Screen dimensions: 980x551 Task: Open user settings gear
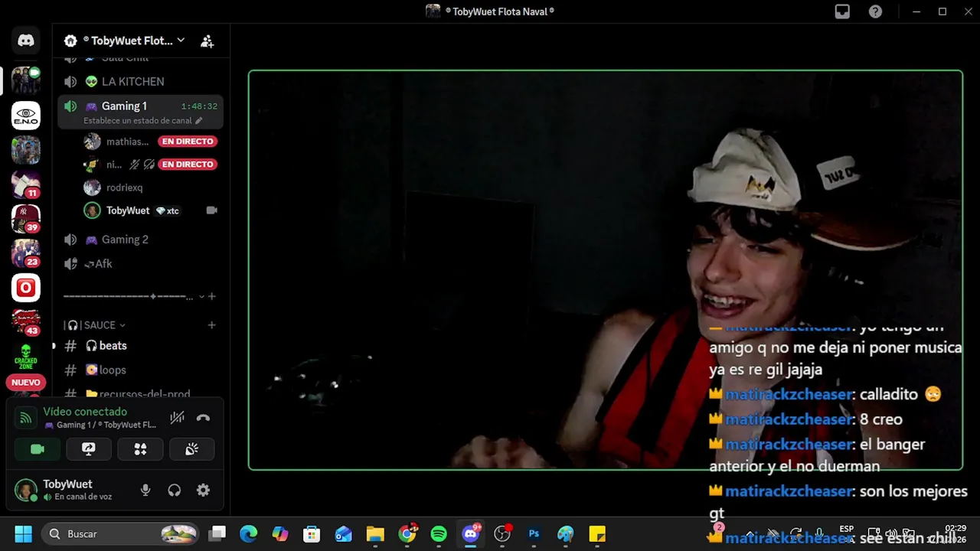[x=203, y=491]
